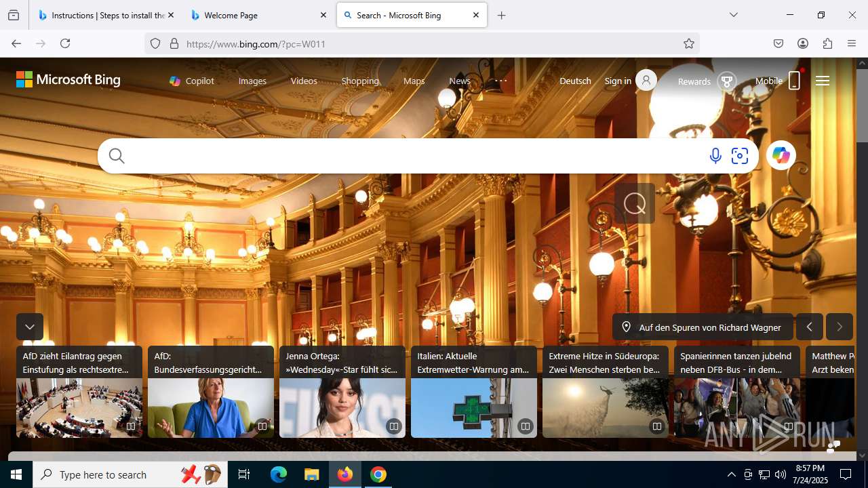
Task: Close the Welcome Page tab
Action: click(x=323, y=15)
